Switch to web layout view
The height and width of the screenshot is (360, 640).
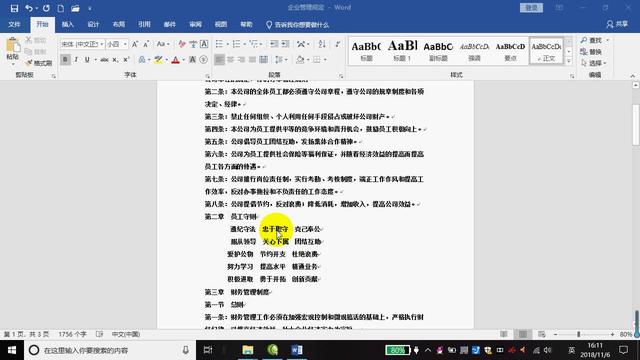click(x=542, y=334)
